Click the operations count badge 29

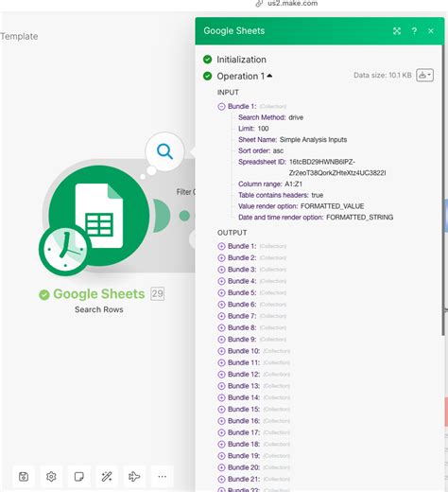tap(157, 294)
